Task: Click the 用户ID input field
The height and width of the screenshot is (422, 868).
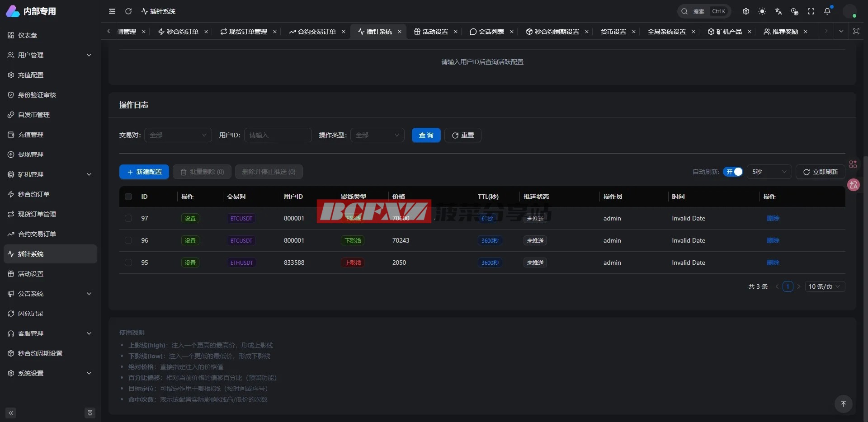Action: click(x=278, y=135)
